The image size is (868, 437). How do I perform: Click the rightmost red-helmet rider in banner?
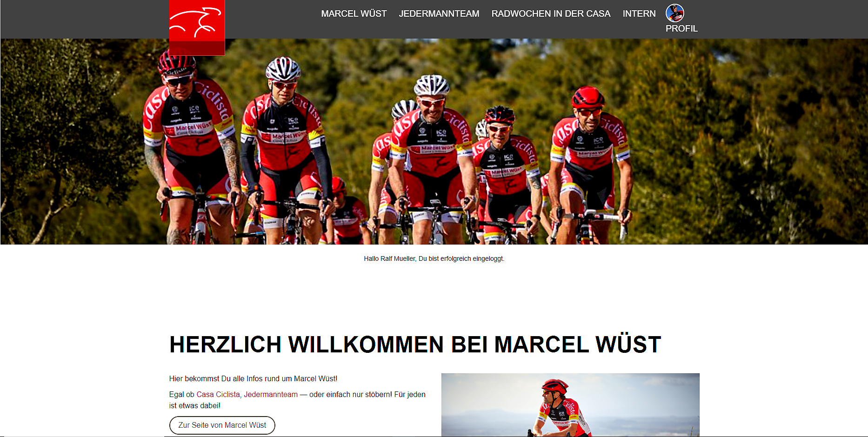590,163
